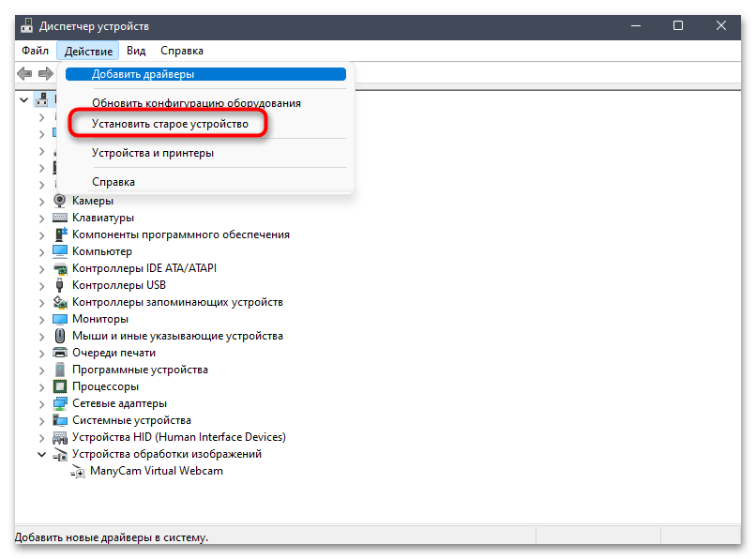Click the printer icon beside Очереди печати

pos(60,353)
